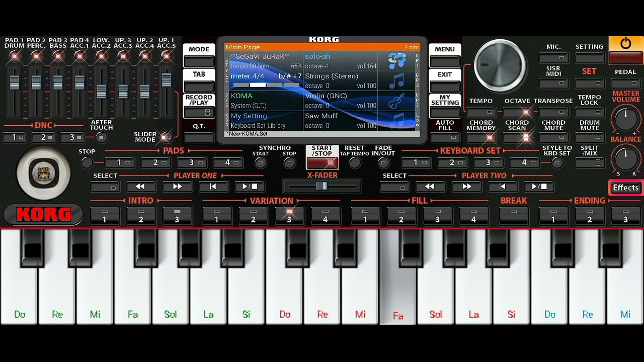Click the X-Fader slider
This screenshot has width=644, height=362.
pyautogui.click(x=322, y=187)
